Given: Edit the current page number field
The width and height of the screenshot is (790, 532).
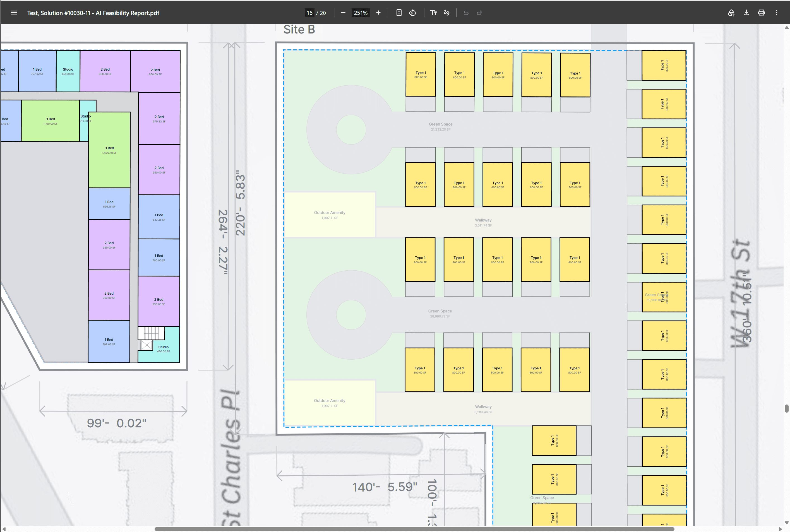Looking at the screenshot, I should (309, 13).
